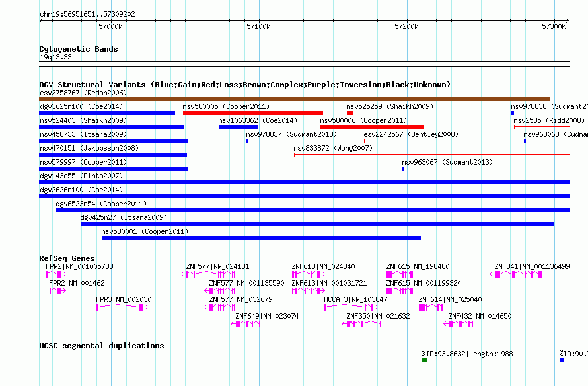The image size is (588, 386).
Task: Select the dgv425n27 (Itsara2009) blue bar
Action: click(317, 224)
